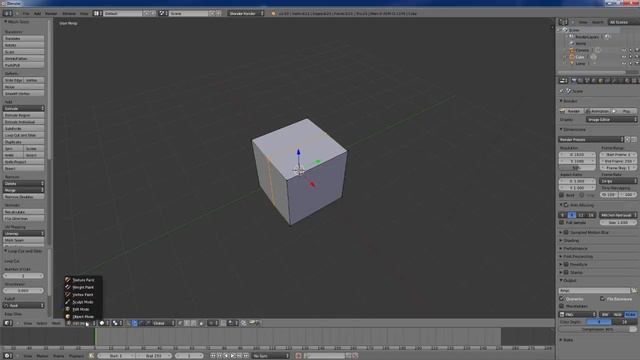Screen dimensions: 640x360
Task: Click the play animation button in timeline
Action: (x=233, y=356)
